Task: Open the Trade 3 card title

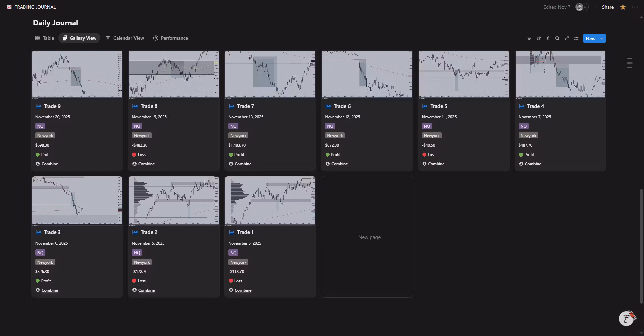Action: coord(52,232)
